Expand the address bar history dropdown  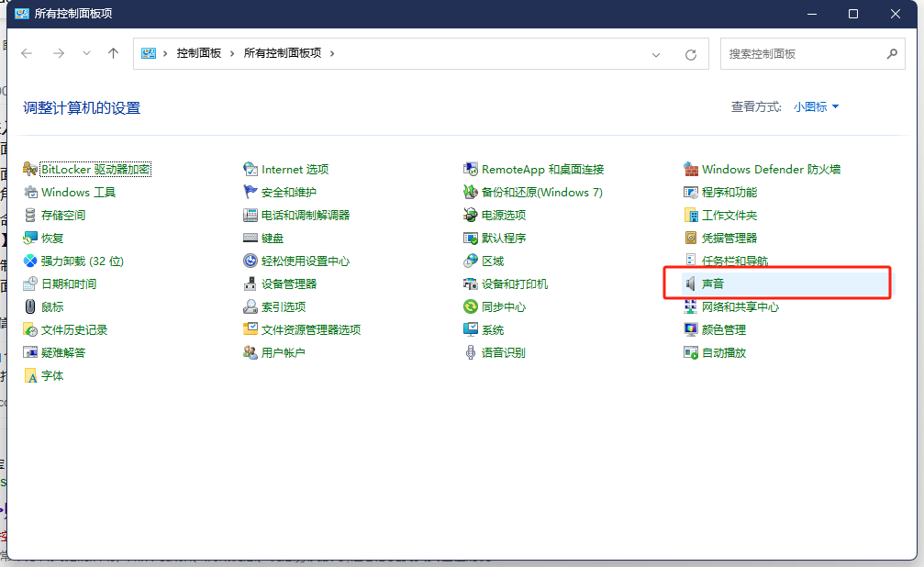pos(656,54)
